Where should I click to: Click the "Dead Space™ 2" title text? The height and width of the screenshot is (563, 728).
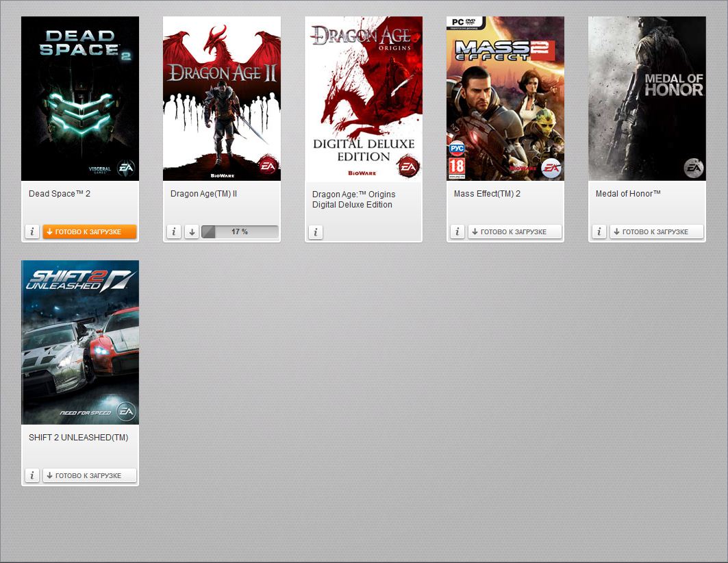[x=60, y=194]
